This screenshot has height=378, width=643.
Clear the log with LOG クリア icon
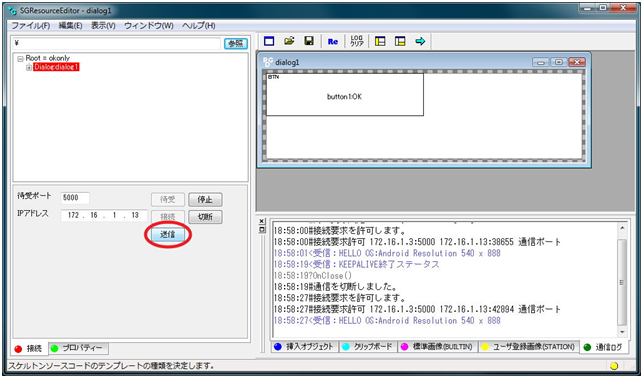357,41
